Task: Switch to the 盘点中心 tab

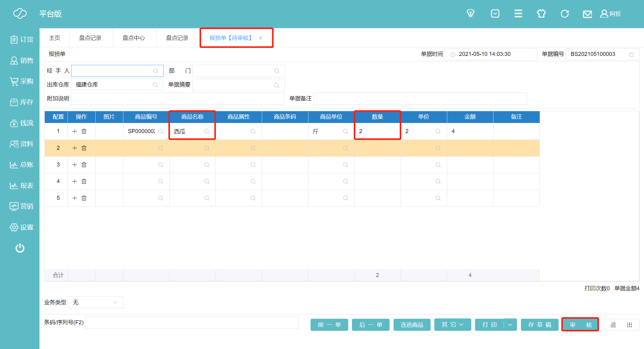Action: [x=134, y=38]
